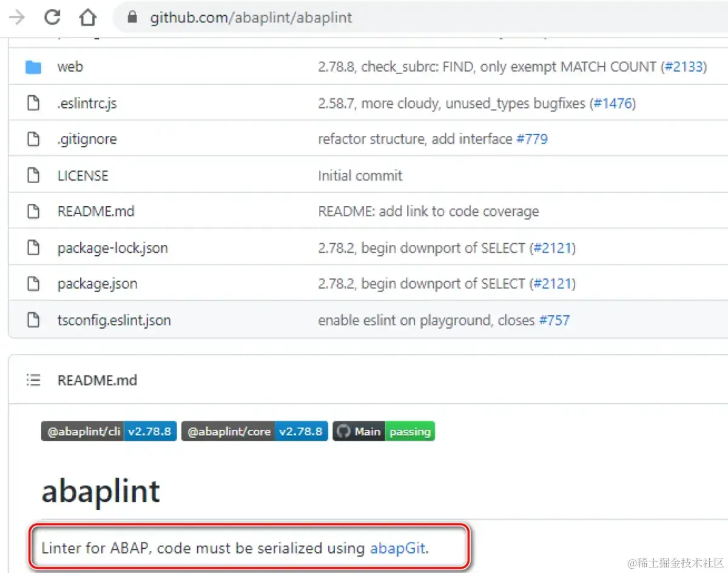The height and width of the screenshot is (573, 728).
Task: Click the @abaplint/cli v2.78.8 badge
Action: pyautogui.click(x=109, y=432)
